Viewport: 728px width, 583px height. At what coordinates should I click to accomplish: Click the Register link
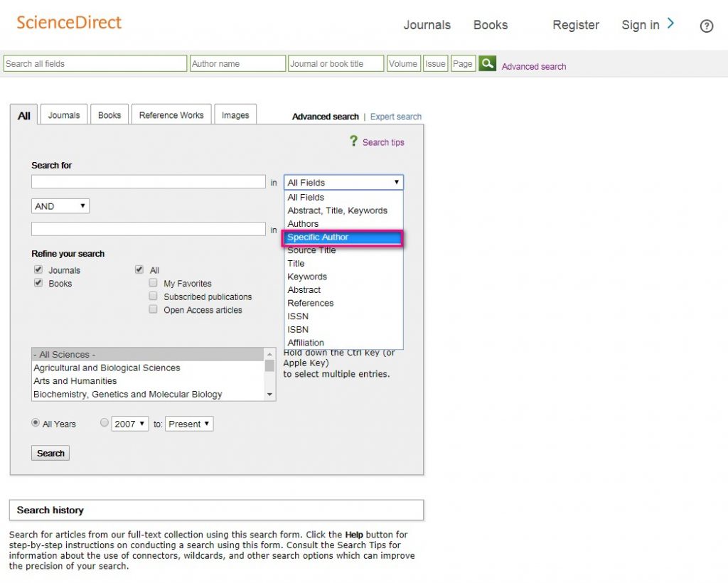(576, 25)
